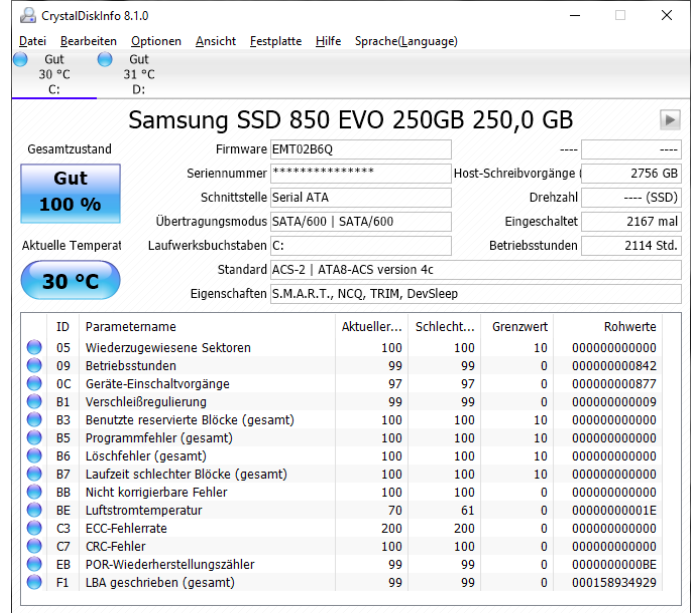Select 'Löschfehler (gesamt)' parameter text
Screen dimensions: 696x613
point(146,456)
